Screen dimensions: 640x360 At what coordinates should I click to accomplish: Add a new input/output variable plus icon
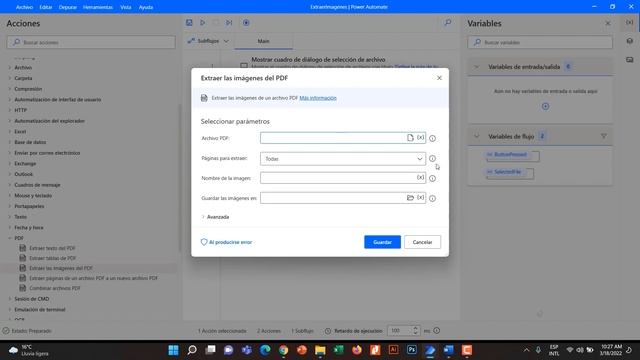click(x=545, y=107)
